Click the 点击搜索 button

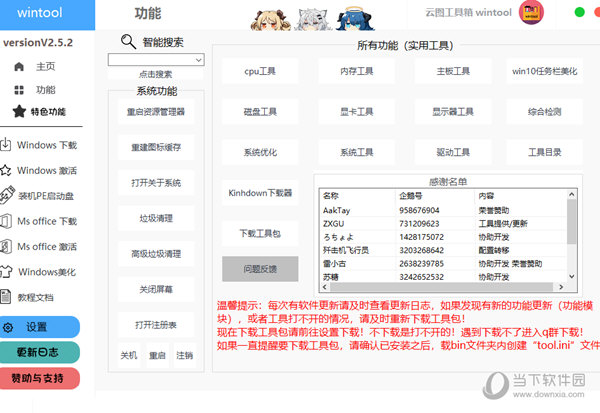(155, 73)
